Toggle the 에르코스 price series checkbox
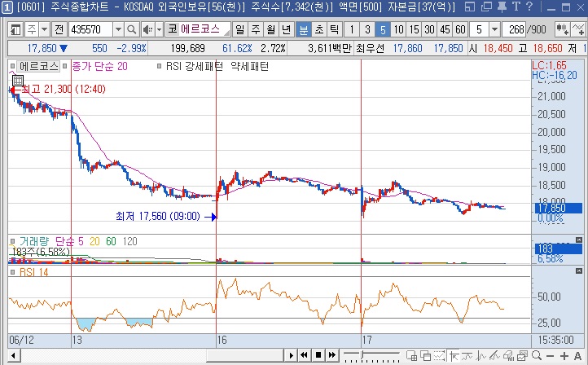The width and height of the screenshot is (588, 365). coord(12,66)
